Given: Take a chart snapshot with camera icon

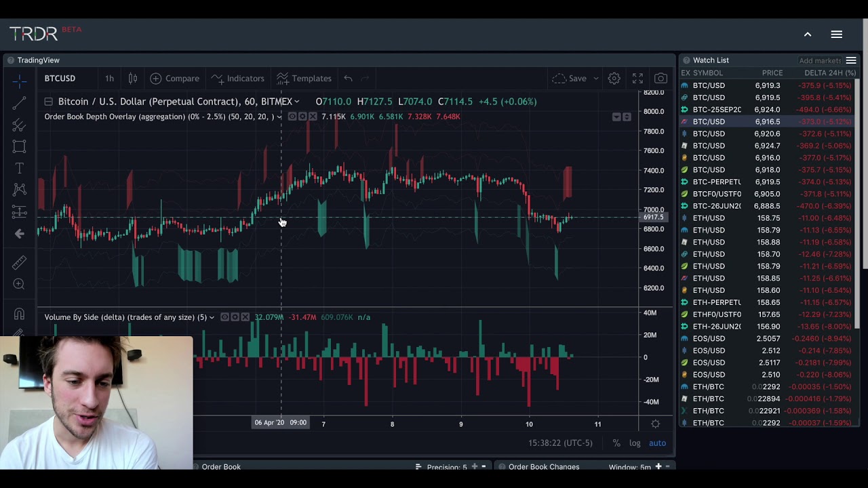Looking at the screenshot, I should click(x=660, y=79).
